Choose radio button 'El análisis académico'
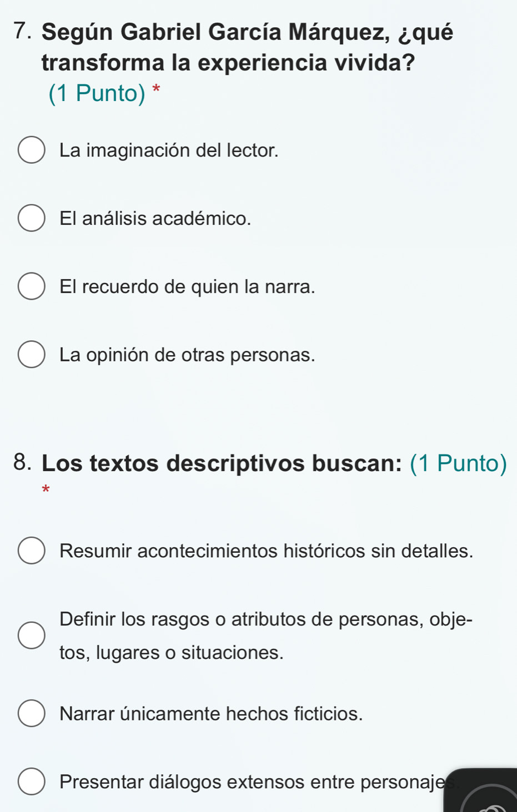517x812 pixels. click(32, 219)
